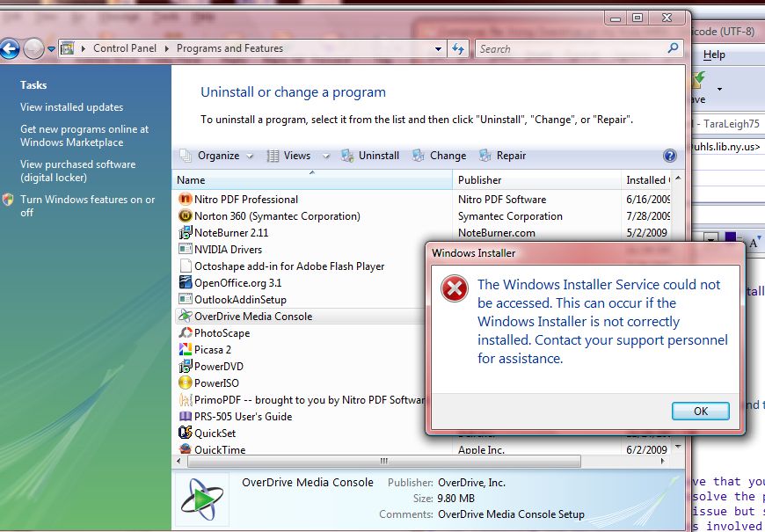
Task: Select the NoteBurner 2.11 icon
Action: pyautogui.click(x=186, y=232)
